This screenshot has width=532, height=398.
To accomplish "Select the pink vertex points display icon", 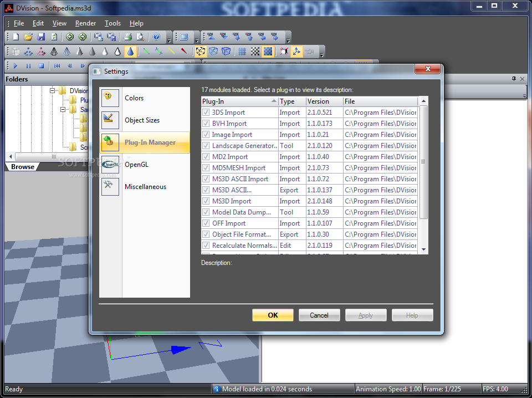I will pyautogui.click(x=41, y=51).
